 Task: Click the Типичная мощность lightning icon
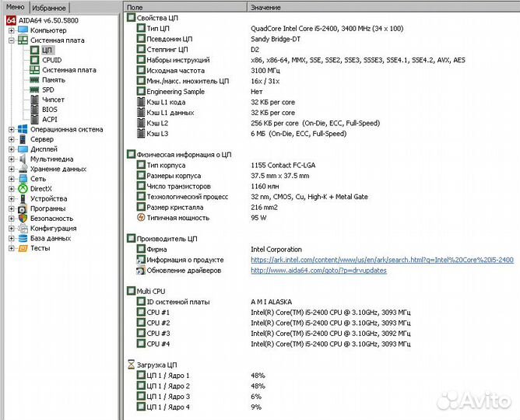tap(141, 218)
